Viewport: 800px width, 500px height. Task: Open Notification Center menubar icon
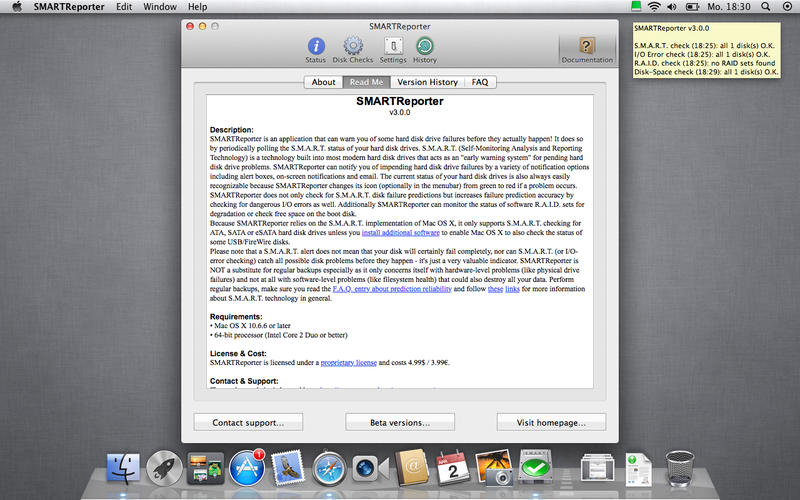coord(787,7)
